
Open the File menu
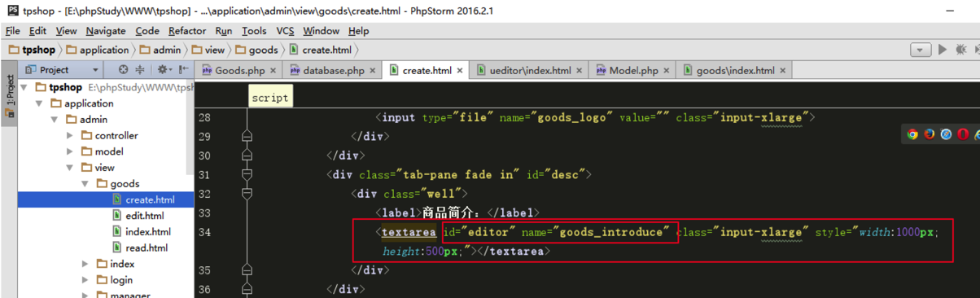click(x=13, y=31)
